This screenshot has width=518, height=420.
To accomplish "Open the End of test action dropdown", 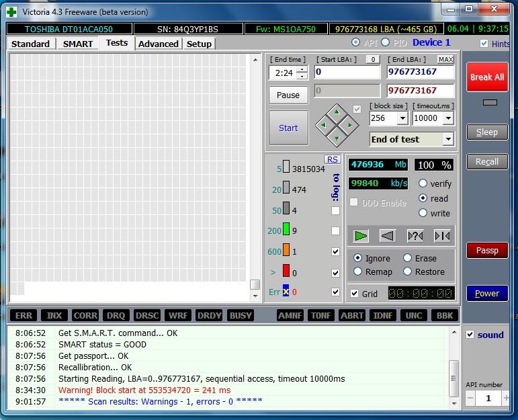I will [448, 139].
